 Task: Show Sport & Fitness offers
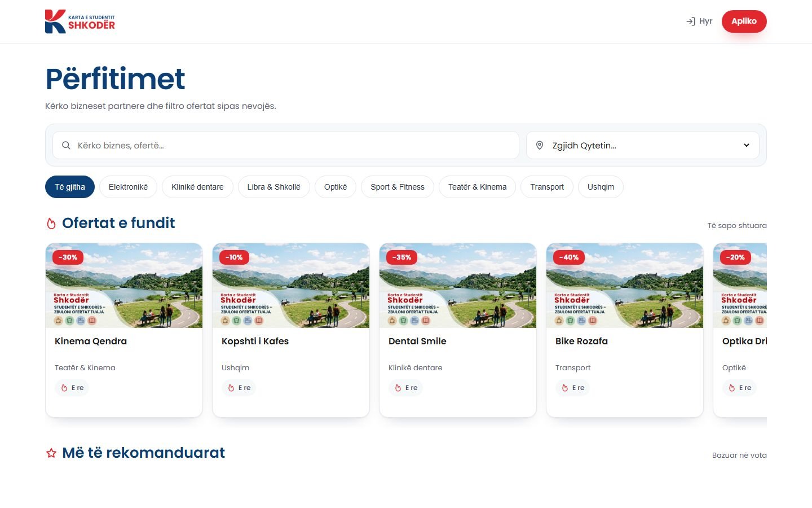click(x=398, y=187)
